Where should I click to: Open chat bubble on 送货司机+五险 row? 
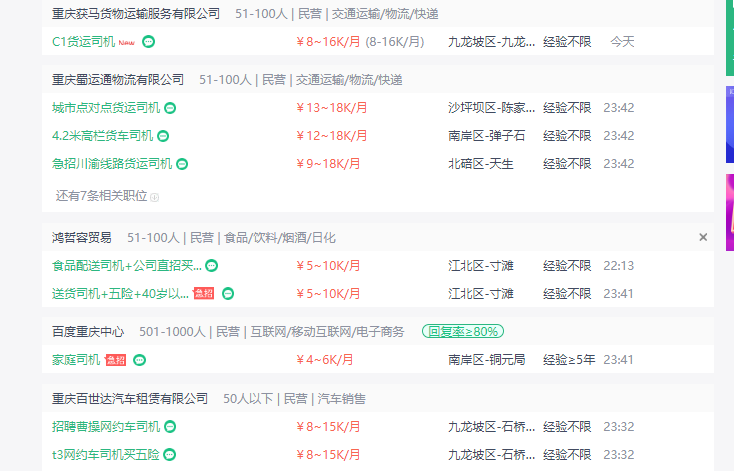pos(228,294)
